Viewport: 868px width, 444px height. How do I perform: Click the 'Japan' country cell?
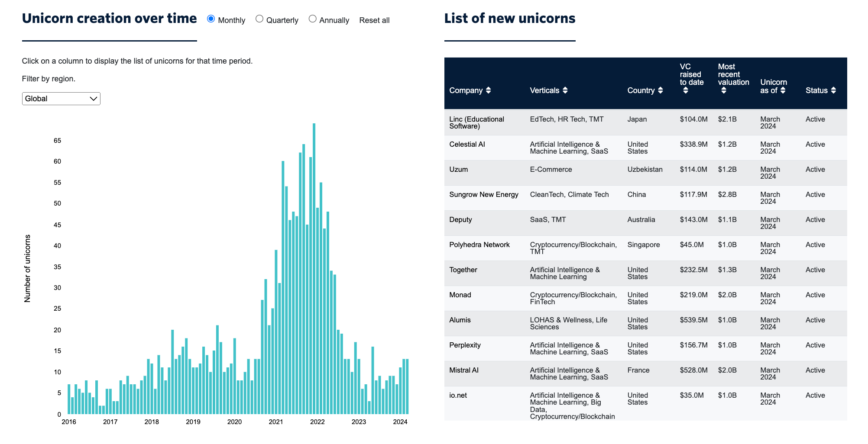[637, 119]
